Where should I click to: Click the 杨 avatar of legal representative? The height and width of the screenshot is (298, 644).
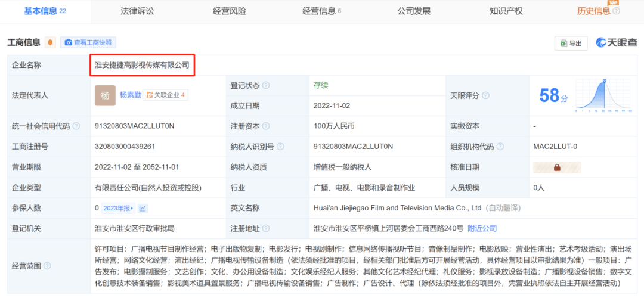(x=105, y=95)
